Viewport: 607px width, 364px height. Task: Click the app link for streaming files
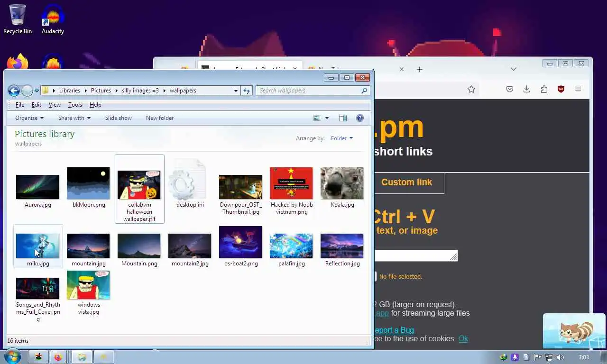(382, 313)
